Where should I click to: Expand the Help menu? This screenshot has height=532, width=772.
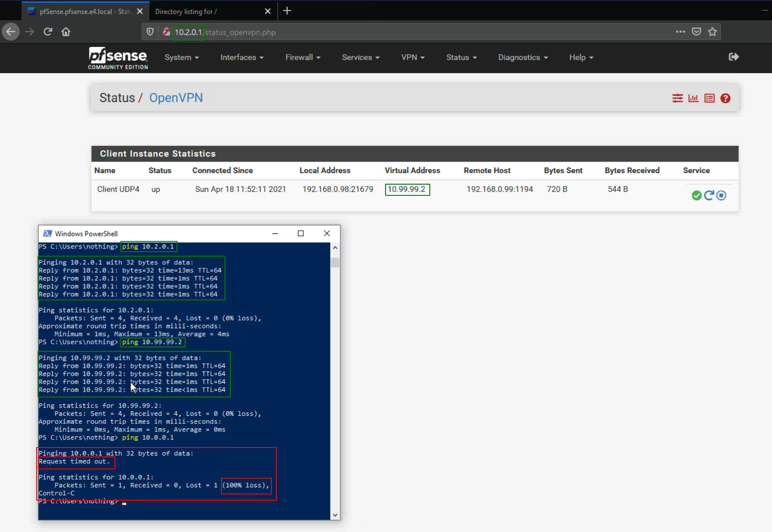tap(581, 57)
